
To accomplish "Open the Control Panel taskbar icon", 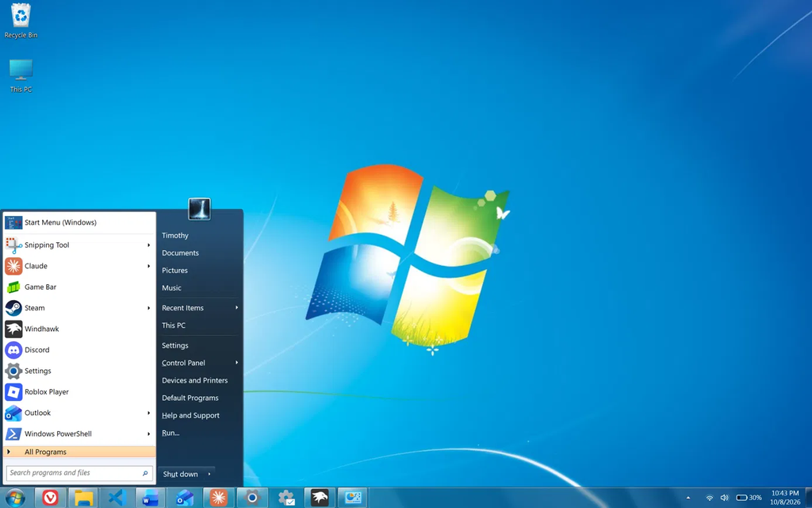I will 353,498.
